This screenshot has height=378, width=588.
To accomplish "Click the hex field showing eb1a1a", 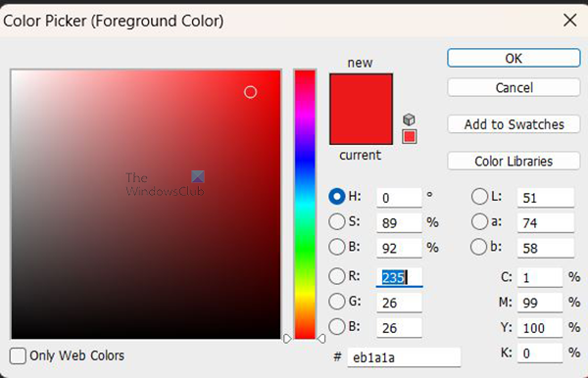I will (404, 357).
